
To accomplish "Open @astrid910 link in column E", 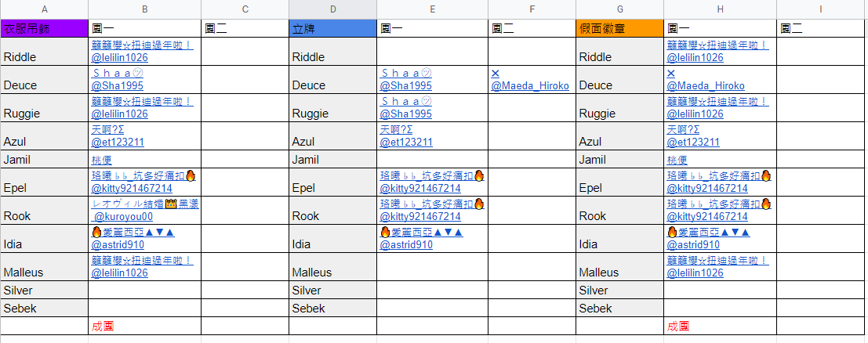I will pos(406,245).
